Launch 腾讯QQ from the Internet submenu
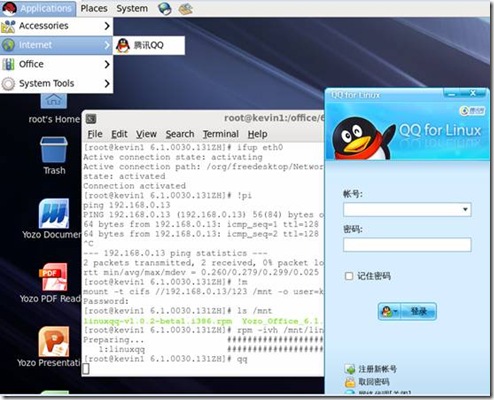The width and height of the screenshot is (494, 400). click(x=149, y=45)
